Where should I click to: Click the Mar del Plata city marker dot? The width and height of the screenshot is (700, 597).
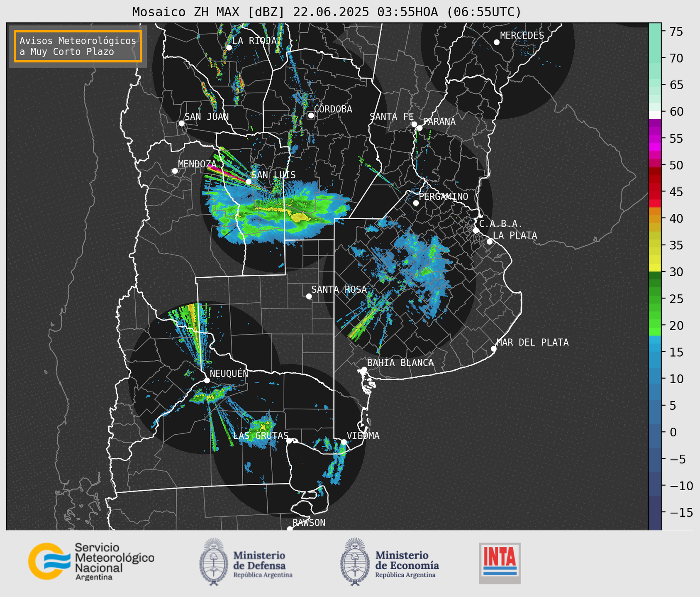pyautogui.click(x=493, y=349)
